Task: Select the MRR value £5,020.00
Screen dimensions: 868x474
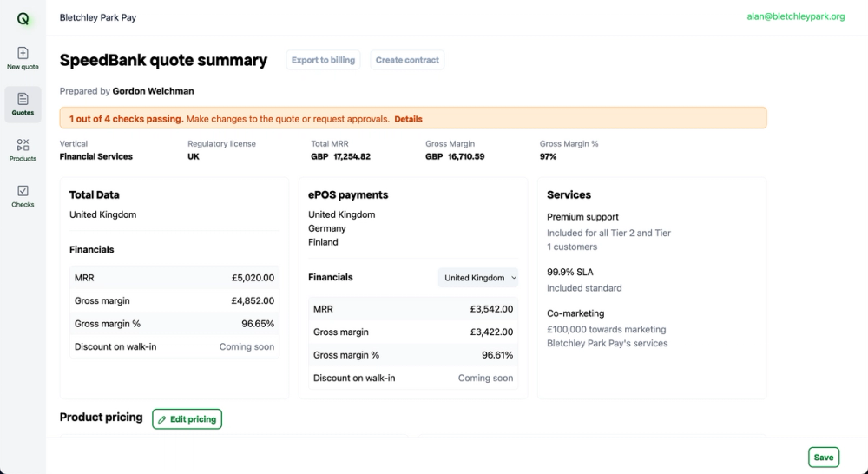Action: point(253,278)
